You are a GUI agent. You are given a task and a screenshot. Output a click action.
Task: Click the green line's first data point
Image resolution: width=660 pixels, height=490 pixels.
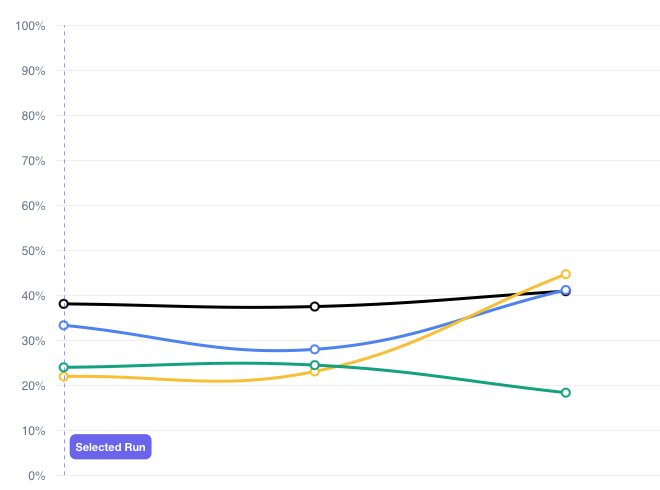tap(64, 367)
